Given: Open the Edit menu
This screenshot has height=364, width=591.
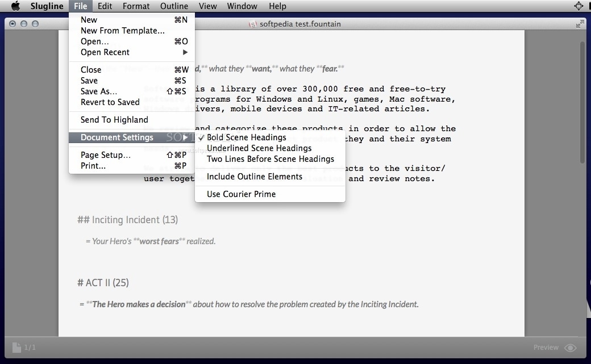Looking at the screenshot, I should click(x=105, y=6).
